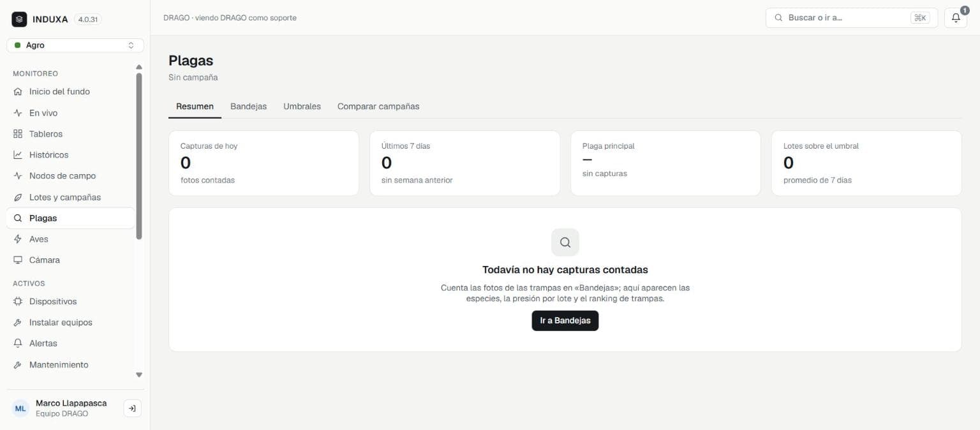This screenshot has width=980, height=430.
Task: Click the search icon in empty-state panel
Action: point(565,242)
